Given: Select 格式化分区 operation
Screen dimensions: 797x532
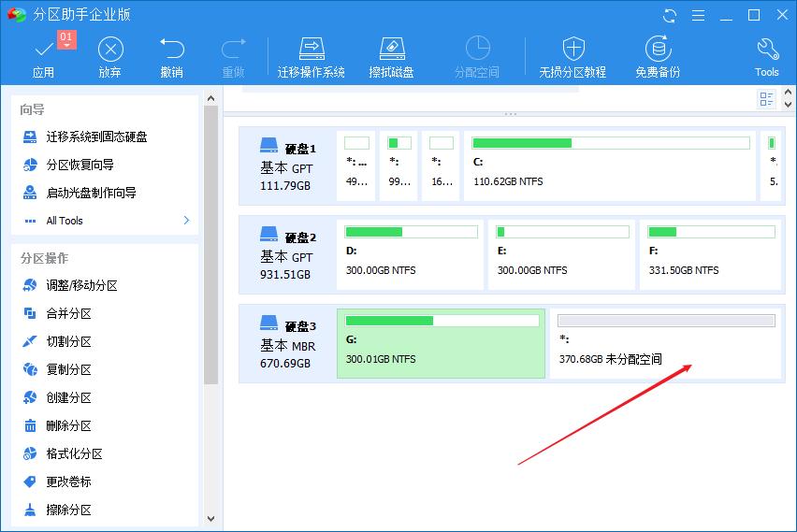Looking at the screenshot, I should tap(63, 453).
